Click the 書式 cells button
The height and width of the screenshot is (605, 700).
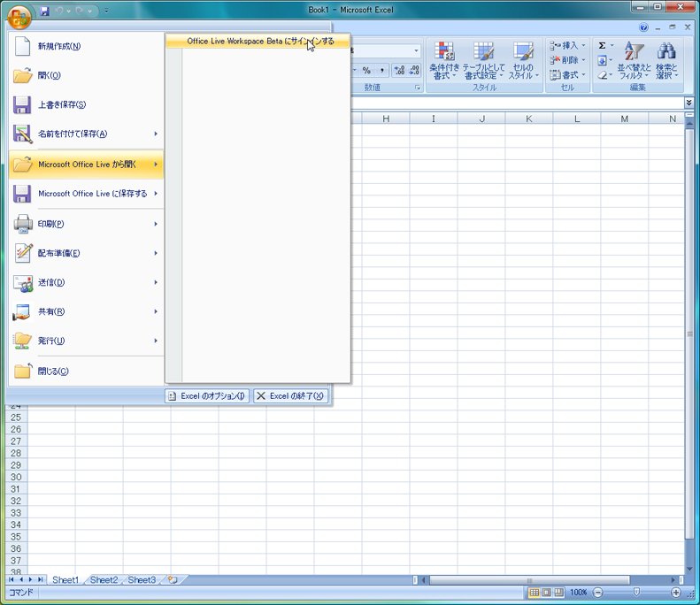tap(567, 75)
